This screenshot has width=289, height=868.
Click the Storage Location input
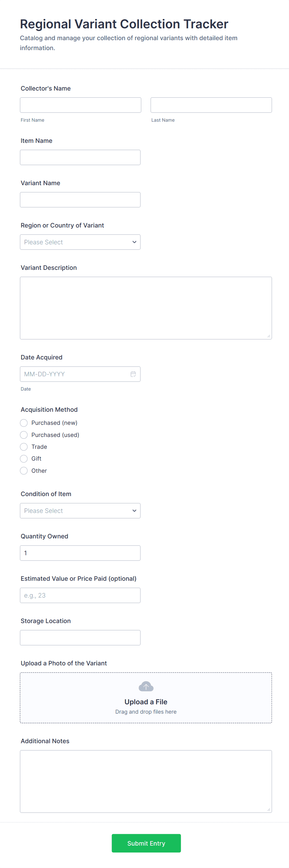(x=80, y=637)
